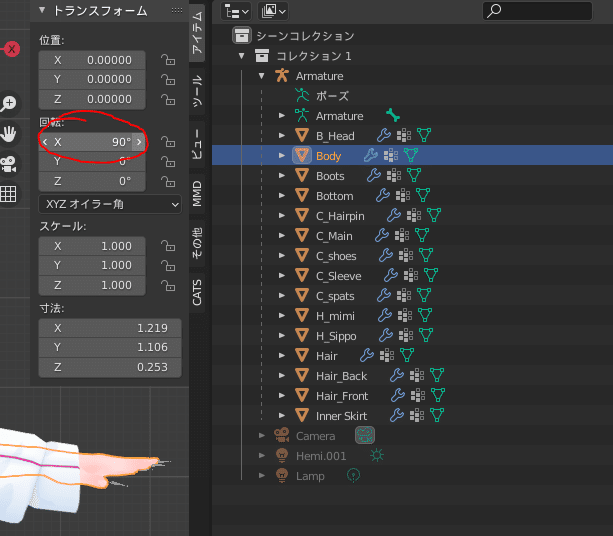Screen dimensions: 613x536
Task: Open the outliner filter image dropdown
Action: 273,11
